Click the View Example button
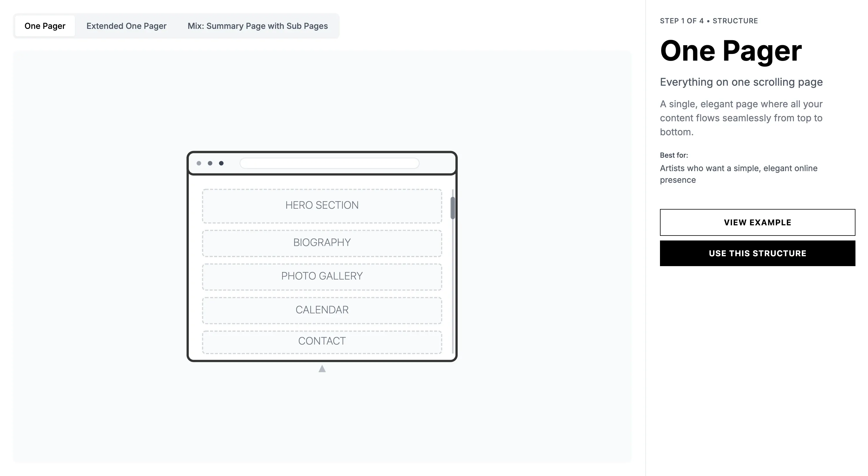This screenshot has width=868, height=476. click(x=757, y=222)
